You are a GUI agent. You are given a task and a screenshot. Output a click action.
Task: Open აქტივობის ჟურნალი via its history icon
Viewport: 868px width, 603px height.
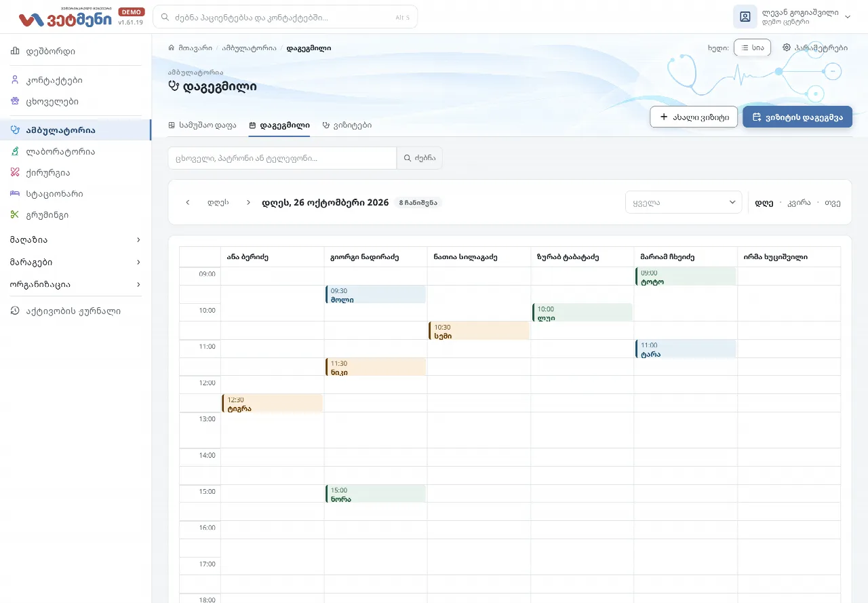[x=15, y=311]
